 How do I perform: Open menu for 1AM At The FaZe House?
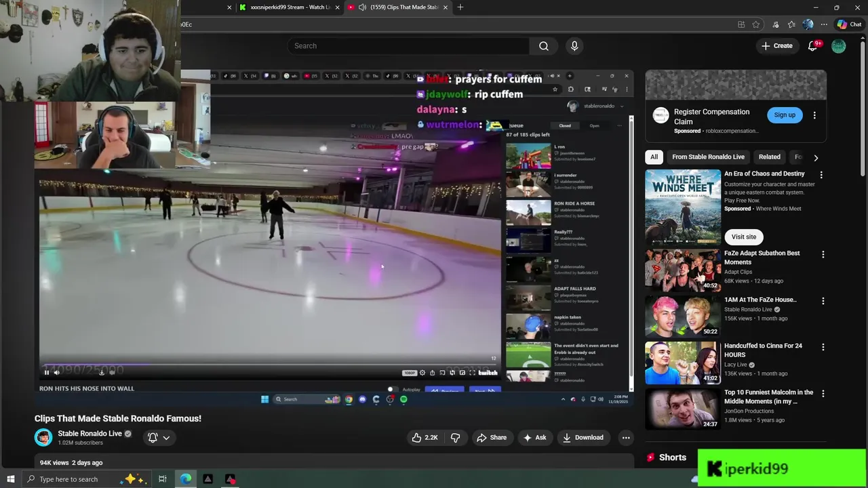[x=823, y=300]
